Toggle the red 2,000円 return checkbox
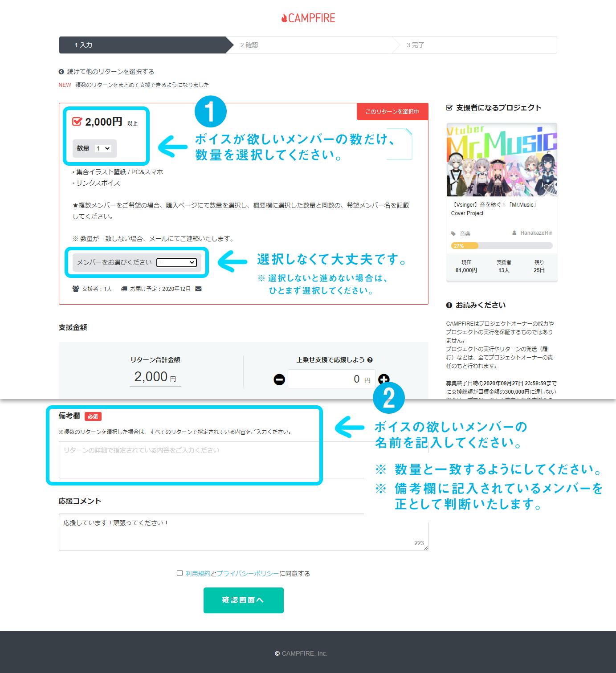This screenshot has height=673, width=616. [x=77, y=121]
